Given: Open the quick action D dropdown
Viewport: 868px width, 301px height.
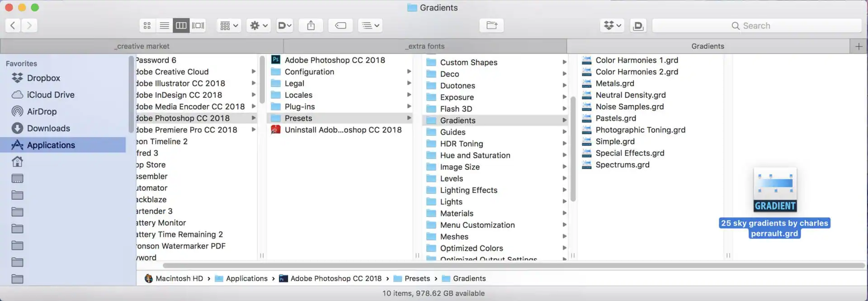Looking at the screenshot, I should click(284, 25).
